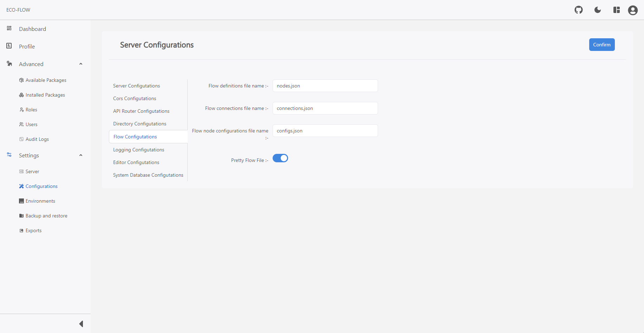The width and height of the screenshot is (644, 333).
Task: Open the Roles page
Action: 31,110
